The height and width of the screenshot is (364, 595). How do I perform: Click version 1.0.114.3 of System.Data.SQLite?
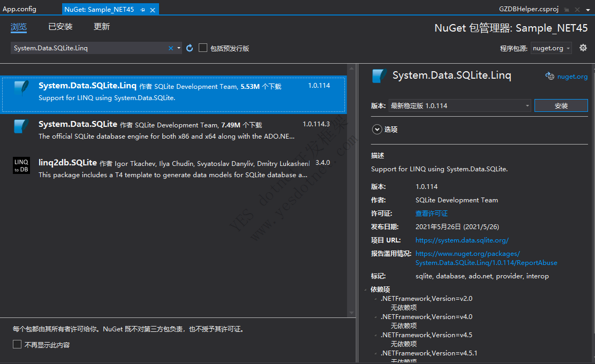coord(316,124)
